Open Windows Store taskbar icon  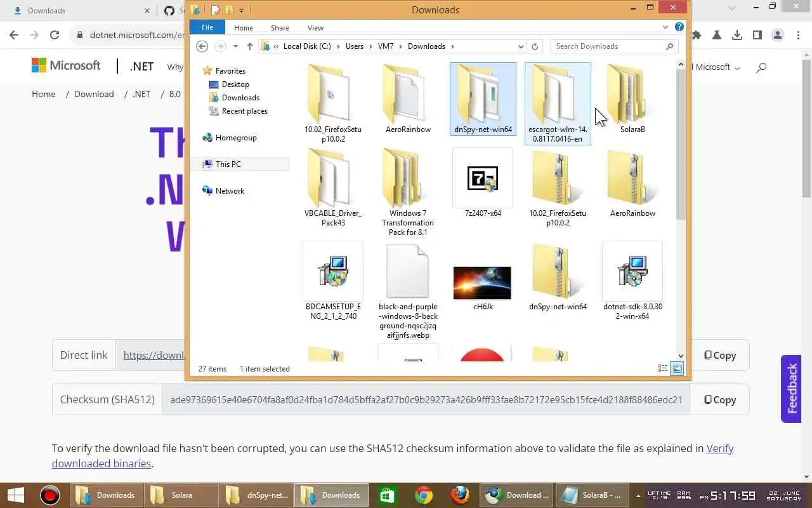[x=388, y=495]
